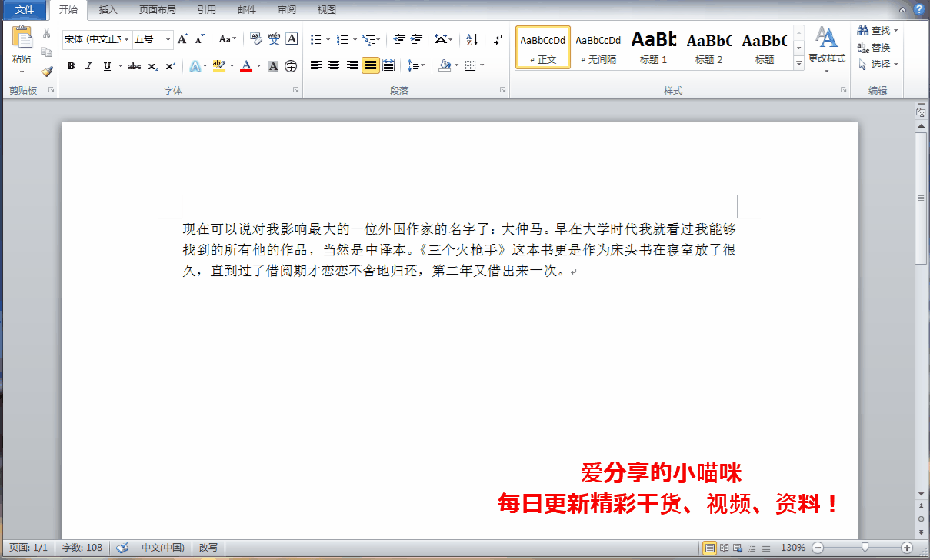This screenshot has height=560, width=930.
Task: Switch to the 引用 (References) tab
Action: (x=206, y=10)
